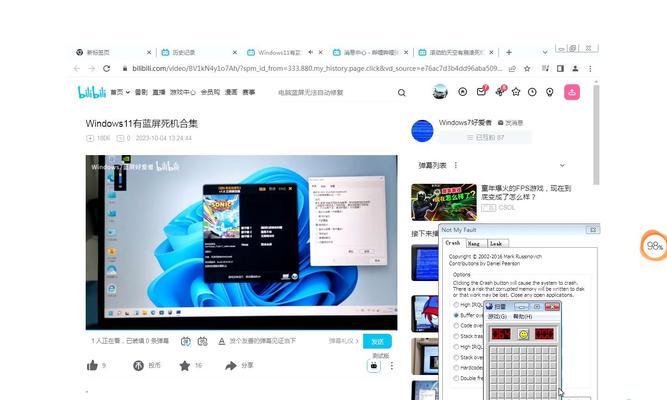Click smiley face in Minesweeper

point(523,334)
